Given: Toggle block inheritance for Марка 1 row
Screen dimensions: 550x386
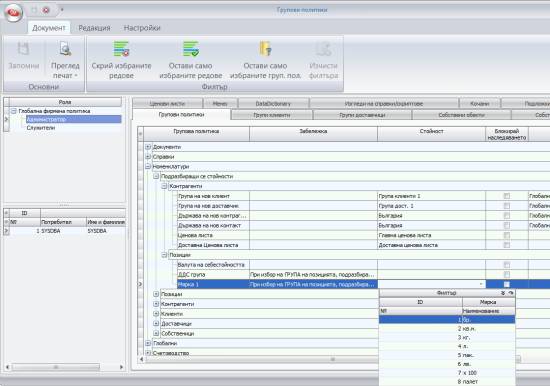Looking at the screenshot, I should pos(507,284).
